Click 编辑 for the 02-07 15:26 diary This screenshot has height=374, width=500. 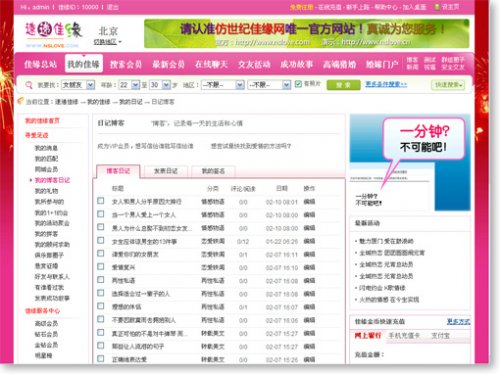click(x=309, y=359)
